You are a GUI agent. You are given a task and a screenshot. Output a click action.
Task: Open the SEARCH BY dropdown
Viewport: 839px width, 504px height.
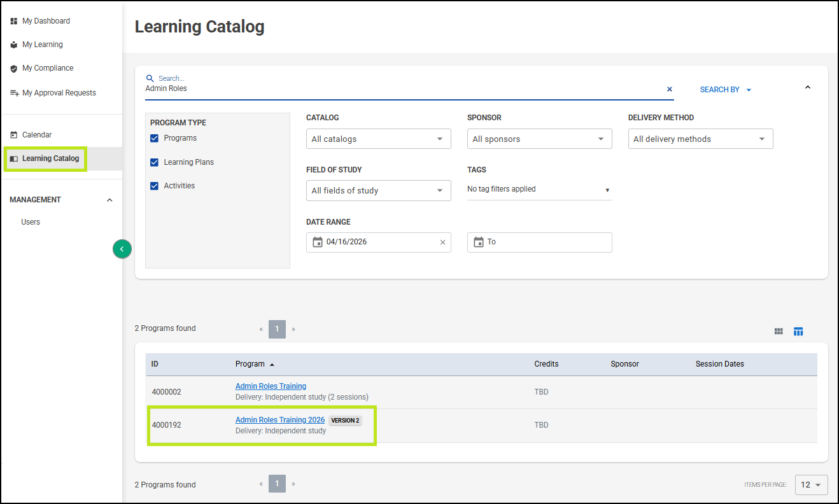[726, 90]
